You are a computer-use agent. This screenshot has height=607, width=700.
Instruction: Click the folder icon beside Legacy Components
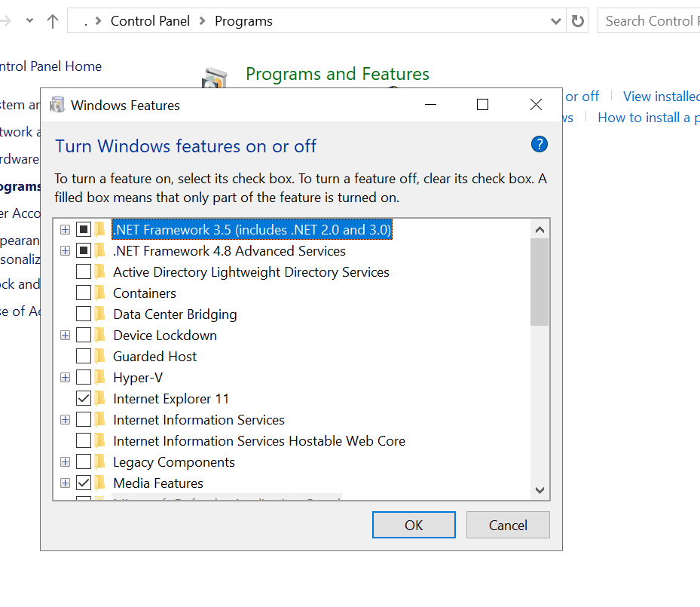(100, 461)
